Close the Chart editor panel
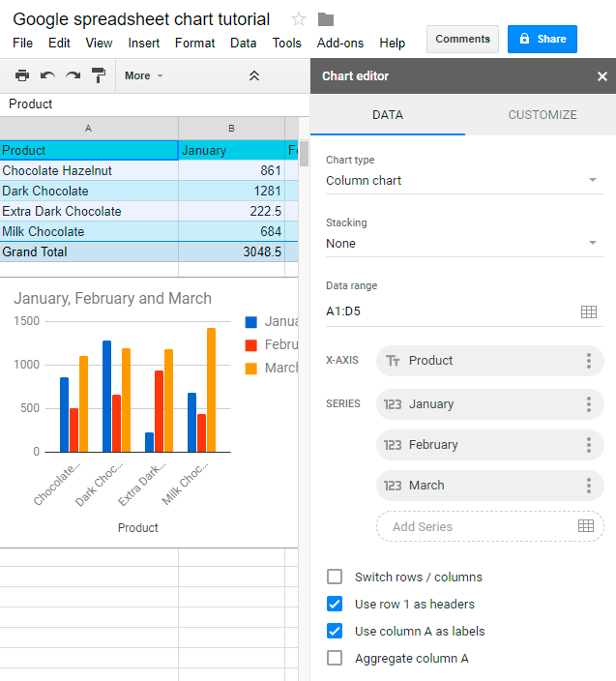 (x=602, y=76)
